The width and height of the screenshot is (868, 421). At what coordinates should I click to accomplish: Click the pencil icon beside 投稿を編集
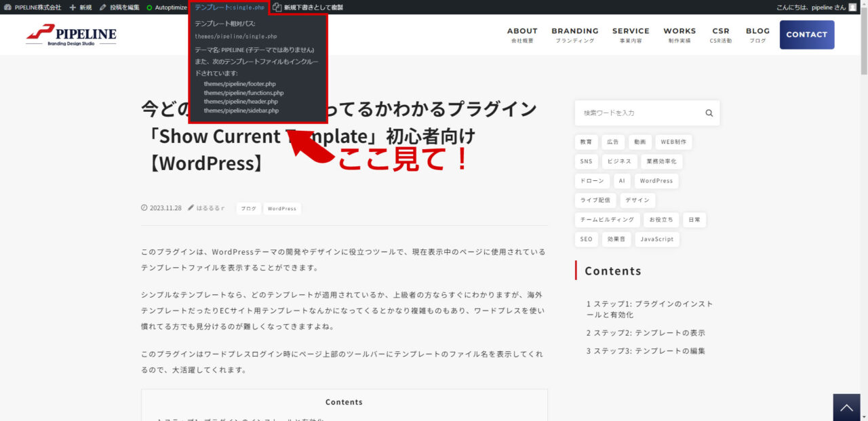pyautogui.click(x=103, y=7)
